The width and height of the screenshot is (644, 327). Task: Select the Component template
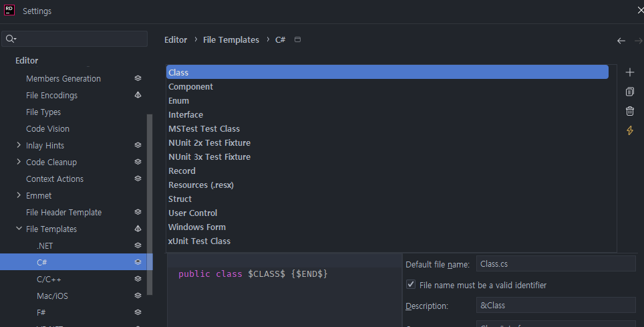click(387, 86)
